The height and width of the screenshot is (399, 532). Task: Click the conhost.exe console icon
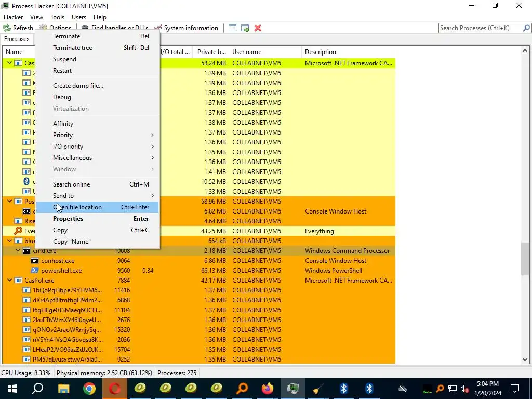coord(35,261)
